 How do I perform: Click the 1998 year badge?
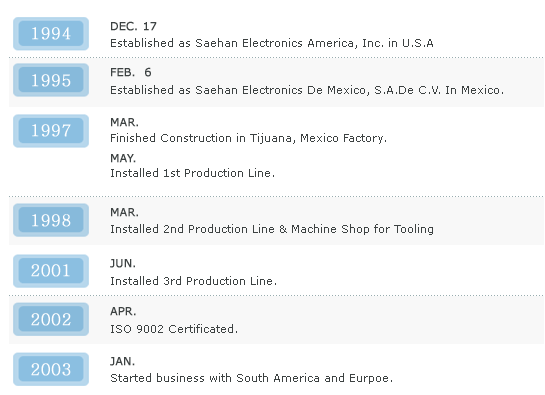51,220
